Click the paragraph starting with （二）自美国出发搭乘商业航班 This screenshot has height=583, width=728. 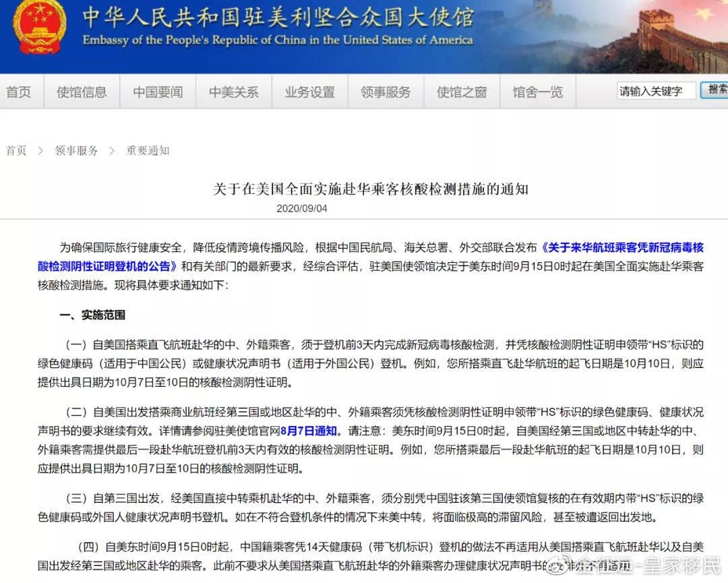coord(371,440)
